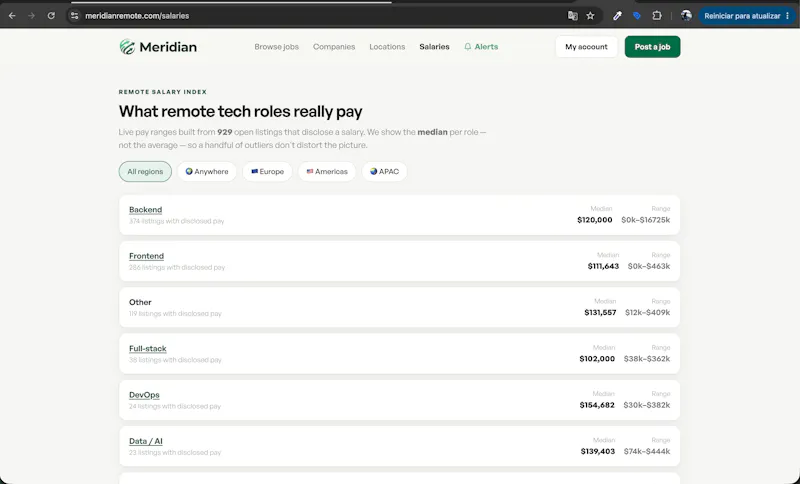800x484 pixels.
Task: Click the Frontend median $111,643 value
Action: click(603, 266)
